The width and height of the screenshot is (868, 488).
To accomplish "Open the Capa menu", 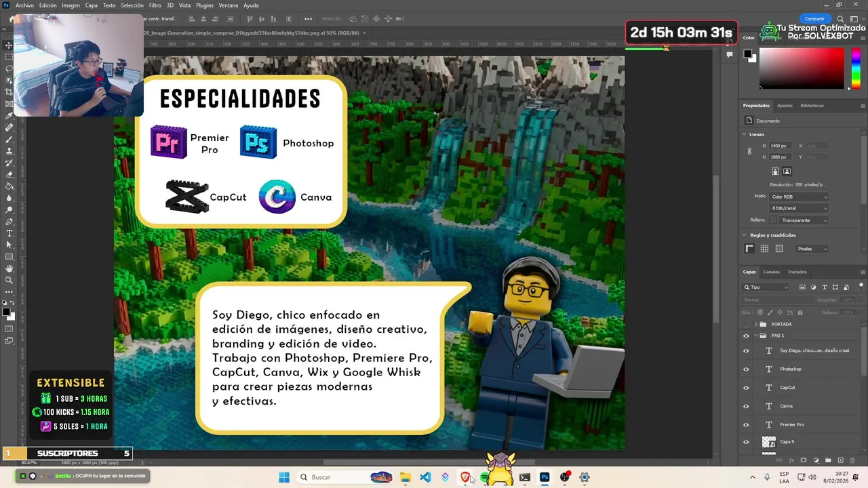I will 91,5.
